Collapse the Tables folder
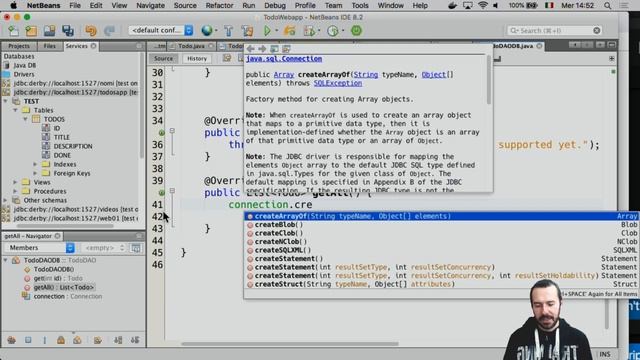 tap(15, 110)
